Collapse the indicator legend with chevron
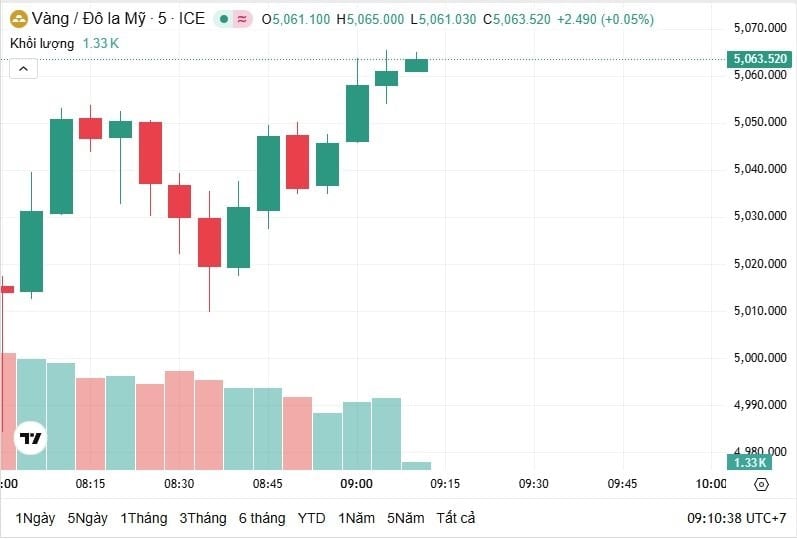The width and height of the screenshot is (797, 539). coord(23,68)
